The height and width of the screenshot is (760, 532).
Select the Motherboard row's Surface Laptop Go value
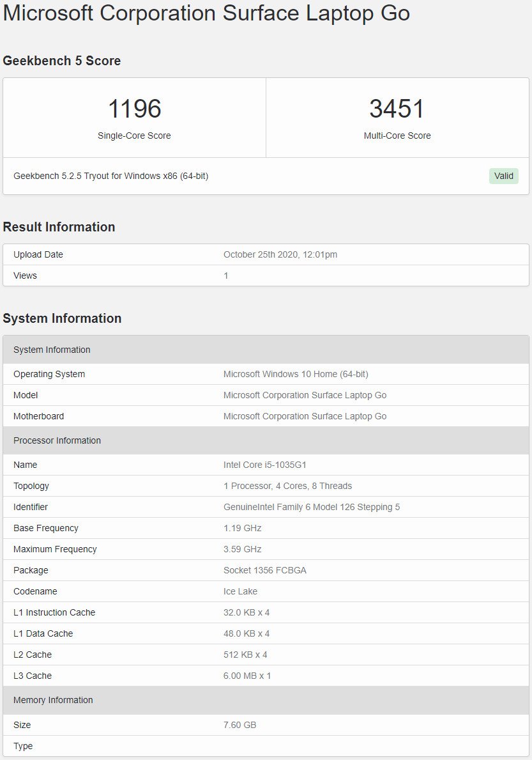coord(305,416)
